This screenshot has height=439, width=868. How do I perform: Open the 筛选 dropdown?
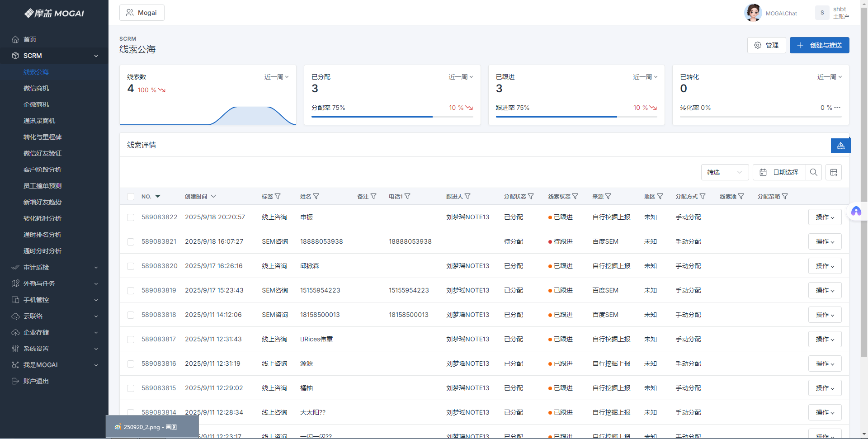point(725,172)
